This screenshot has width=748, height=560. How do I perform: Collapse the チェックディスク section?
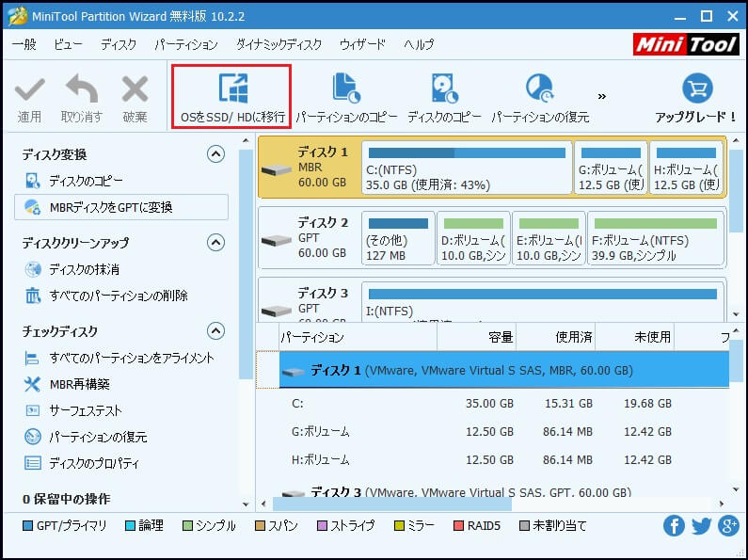point(215,330)
